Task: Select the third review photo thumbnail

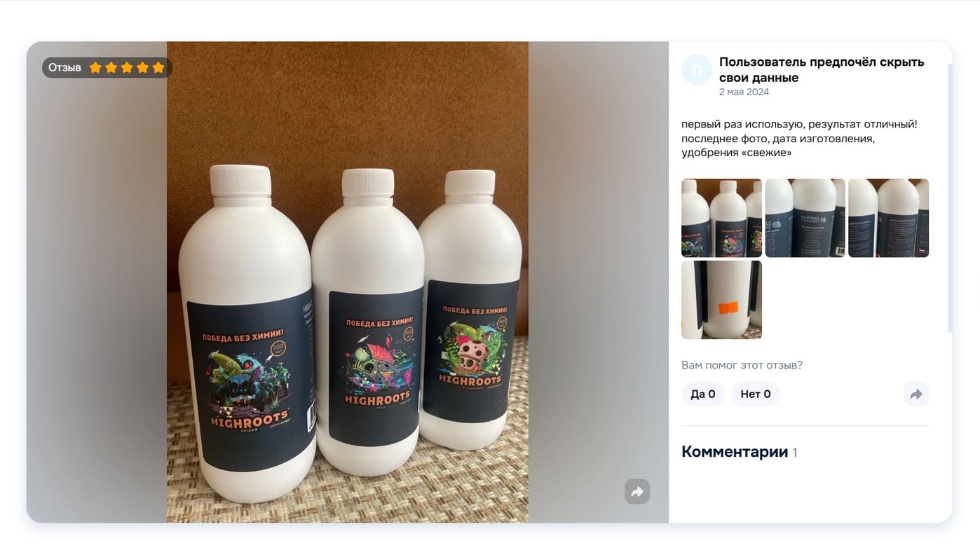Action: [x=888, y=218]
